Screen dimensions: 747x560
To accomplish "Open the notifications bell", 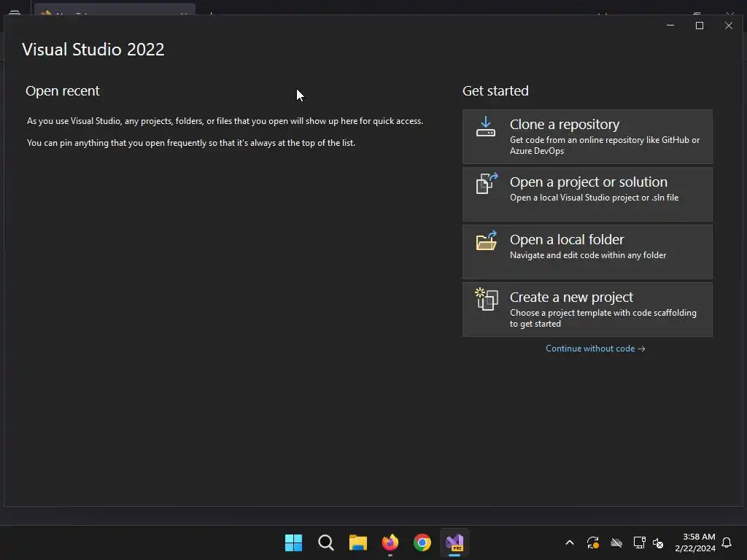I will tap(727, 542).
